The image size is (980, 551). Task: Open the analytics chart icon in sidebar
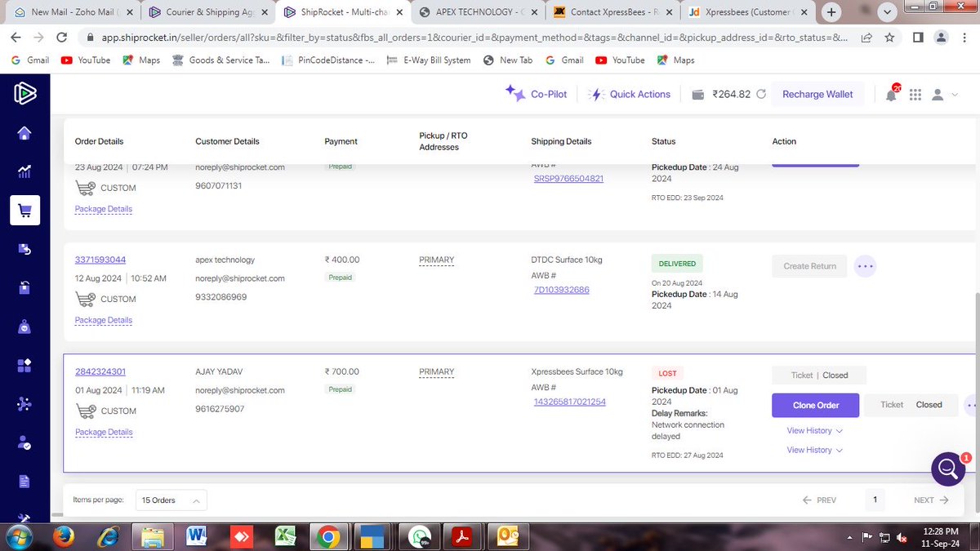click(x=24, y=171)
